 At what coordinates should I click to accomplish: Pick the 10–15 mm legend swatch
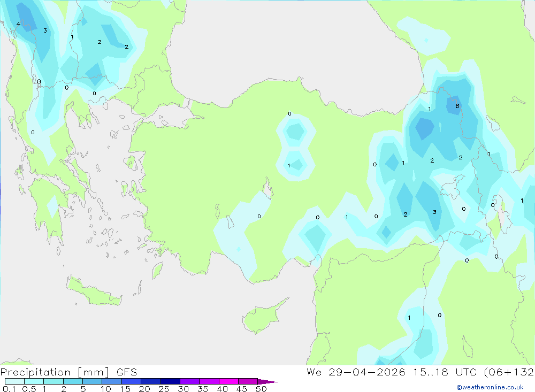pyautogui.click(x=112, y=381)
